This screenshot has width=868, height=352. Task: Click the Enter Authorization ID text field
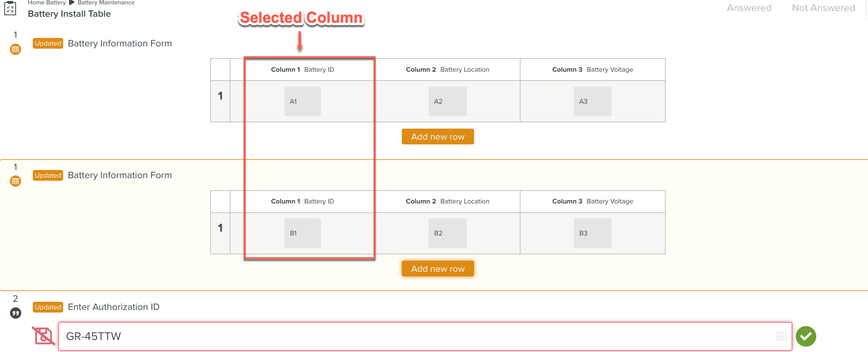(x=417, y=336)
